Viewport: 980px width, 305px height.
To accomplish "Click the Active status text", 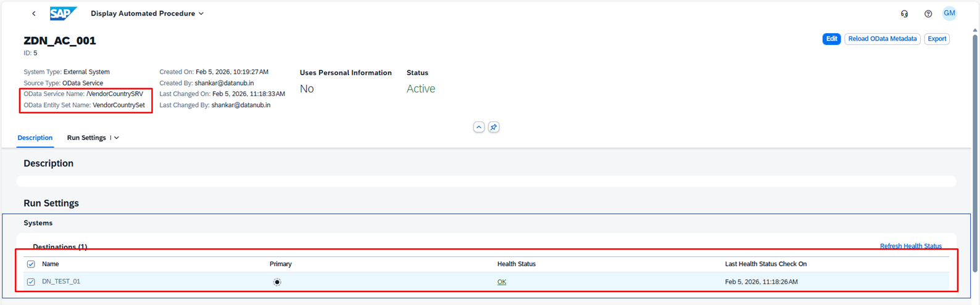I will [x=421, y=89].
